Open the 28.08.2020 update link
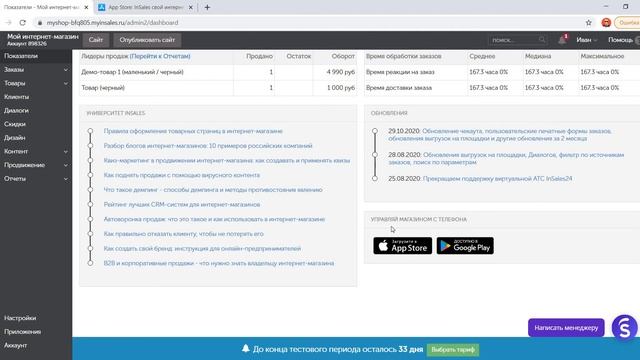Screen dimensions: 640x360 (506, 159)
